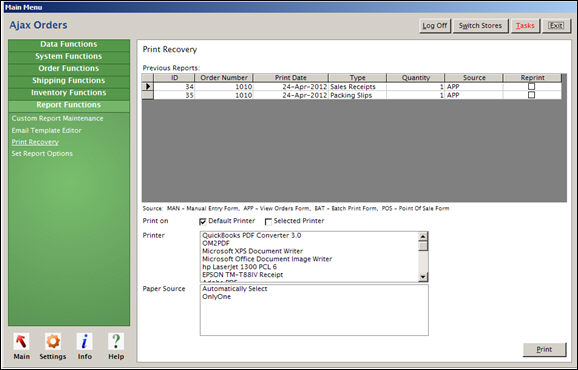Screen dimensions: 578x370
Task: Click printer list scrollbar down arrow
Action: click(x=423, y=276)
